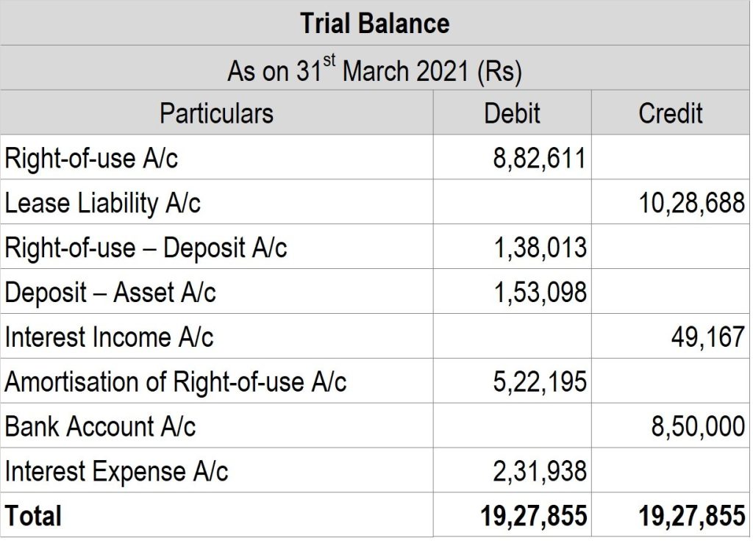This screenshot has width=753, height=560.
Task: Click the Total row label
Action: click(34, 516)
